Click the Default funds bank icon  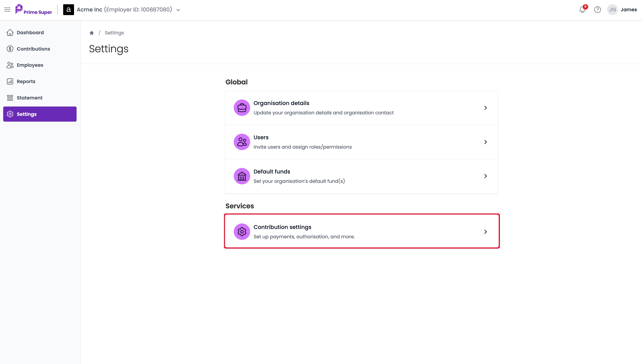click(x=242, y=176)
